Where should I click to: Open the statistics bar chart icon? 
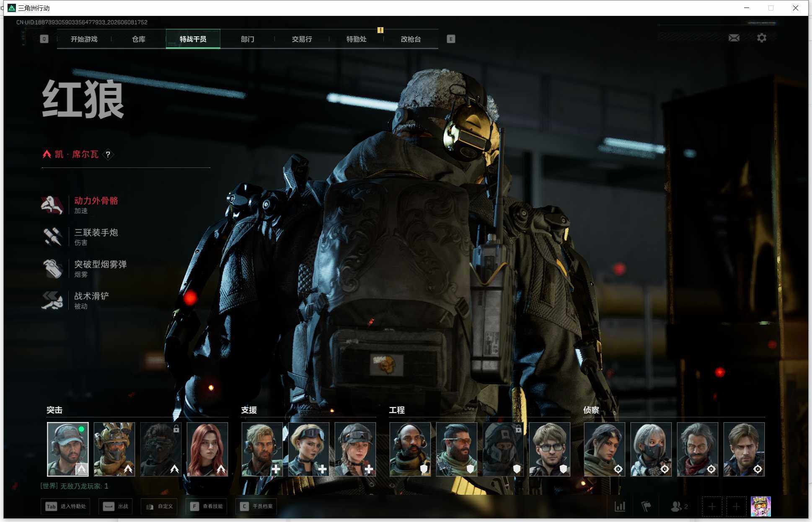pyautogui.click(x=620, y=507)
